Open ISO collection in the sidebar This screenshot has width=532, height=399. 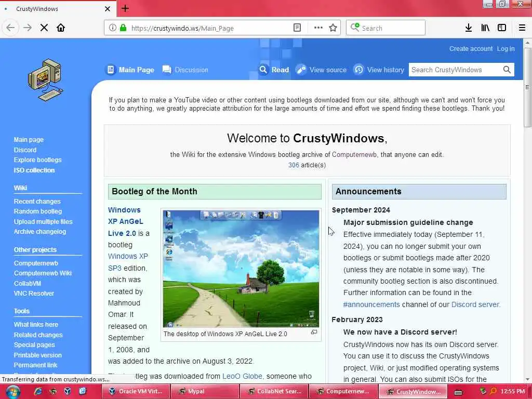[x=34, y=170]
